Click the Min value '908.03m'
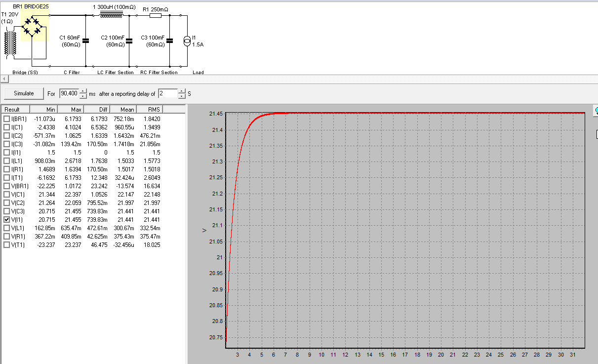598x364 pixels. [45, 161]
